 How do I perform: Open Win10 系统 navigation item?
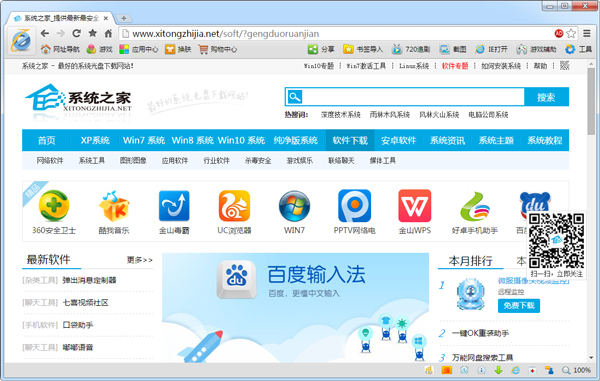[x=241, y=140]
